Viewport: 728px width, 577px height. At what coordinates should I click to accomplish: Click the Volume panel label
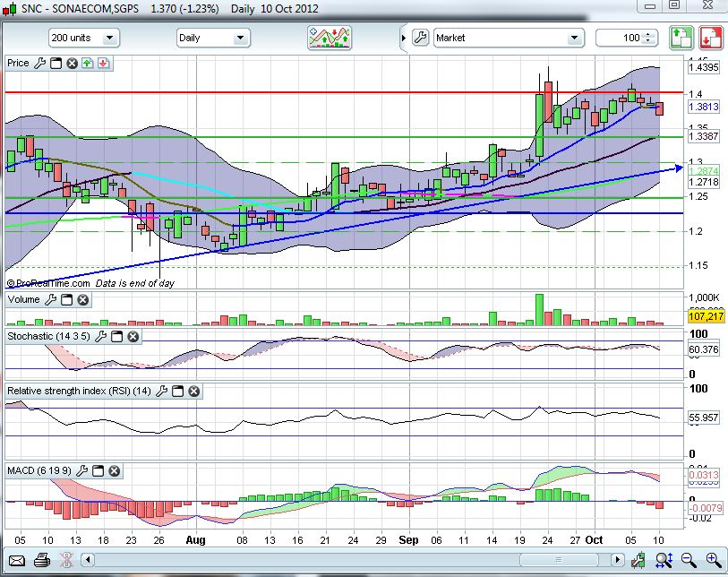point(23,299)
